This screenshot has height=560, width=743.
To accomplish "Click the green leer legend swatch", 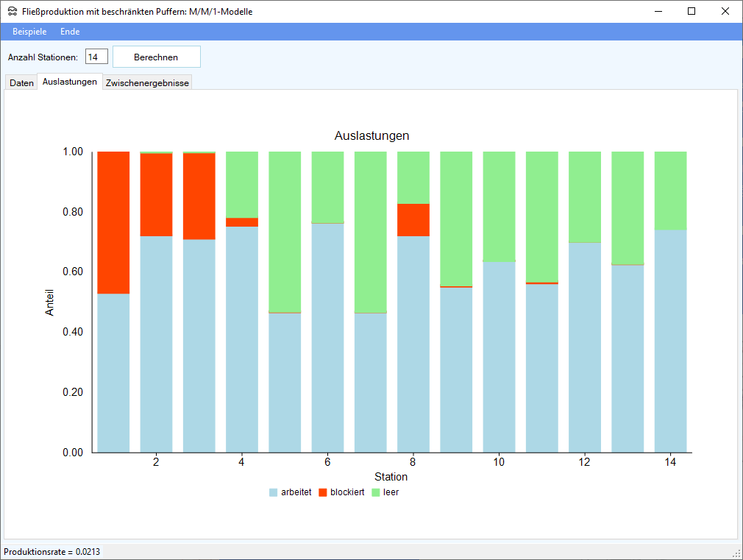I will tap(376, 492).
